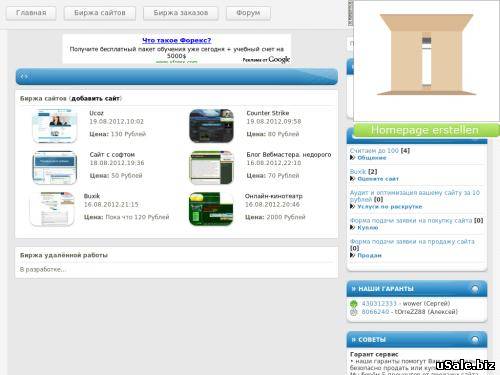
Task: Collapse the СОВЕТЫ panel round icon
Action: pyautogui.click(x=475, y=340)
